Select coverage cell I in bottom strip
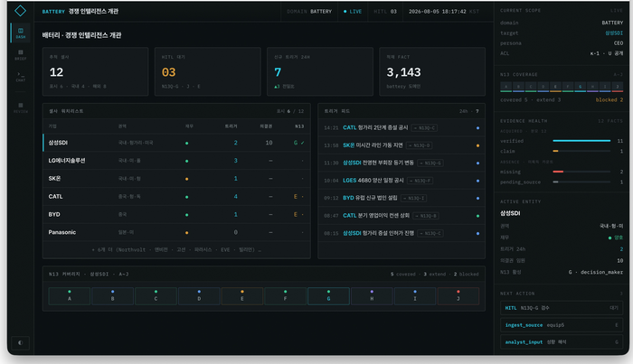Image resolution: width=633 pixels, height=364 pixels. [x=415, y=296]
